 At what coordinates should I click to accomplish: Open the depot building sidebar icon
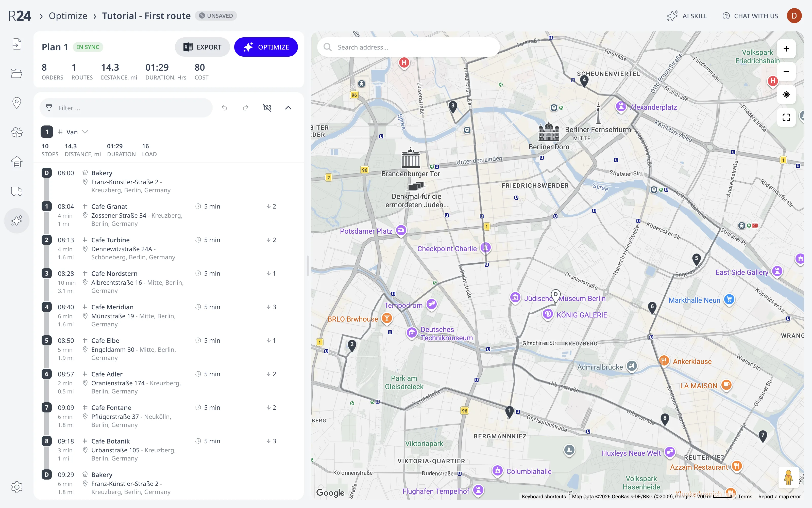point(16,162)
